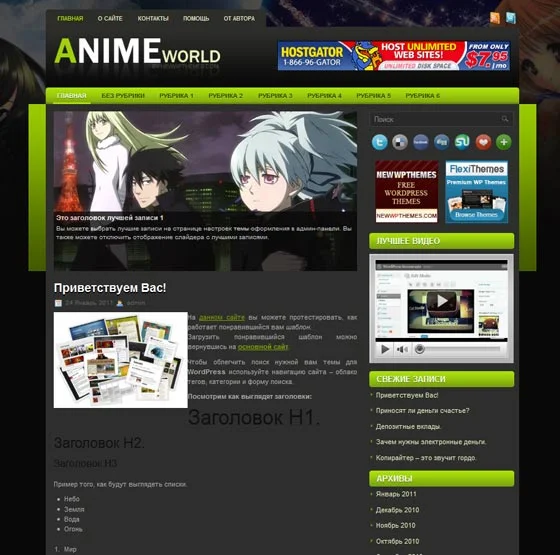Open the ГЛАВНАЯ link in top menu
Viewport: 560px width, 555px height.
click(x=70, y=19)
